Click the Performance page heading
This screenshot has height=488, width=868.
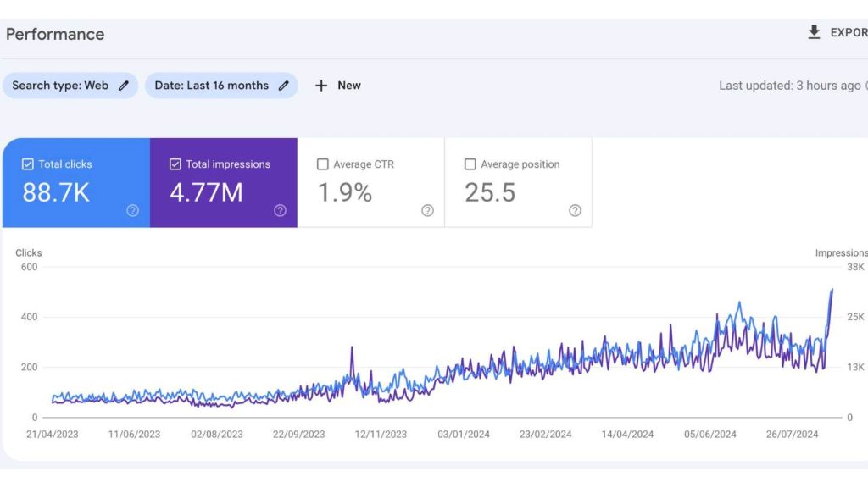click(x=55, y=34)
